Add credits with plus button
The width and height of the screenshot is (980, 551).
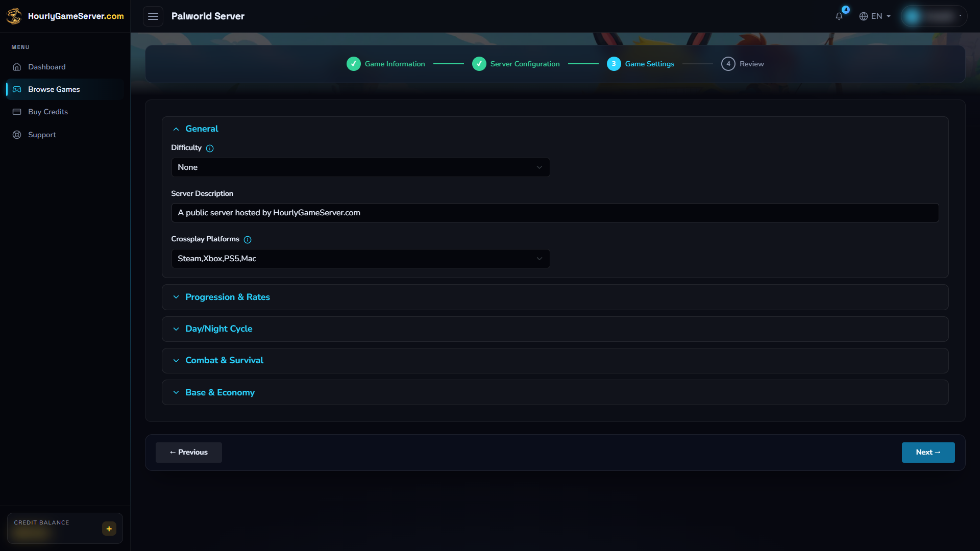[x=109, y=529]
